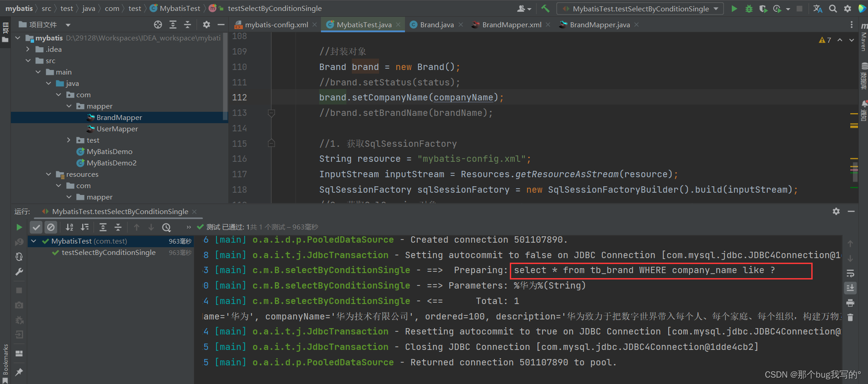Image resolution: width=868 pixels, height=384 pixels.
Task: Close the Brand.java tab
Action: click(461, 25)
